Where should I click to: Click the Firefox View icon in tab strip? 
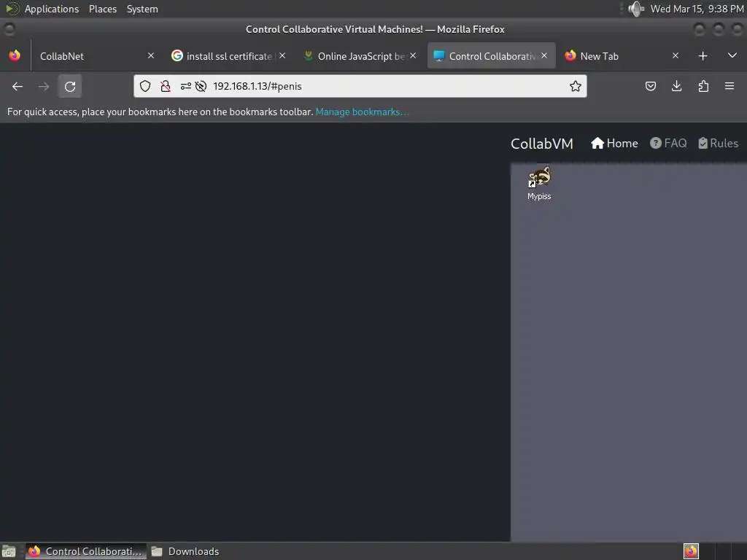(15, 55)
